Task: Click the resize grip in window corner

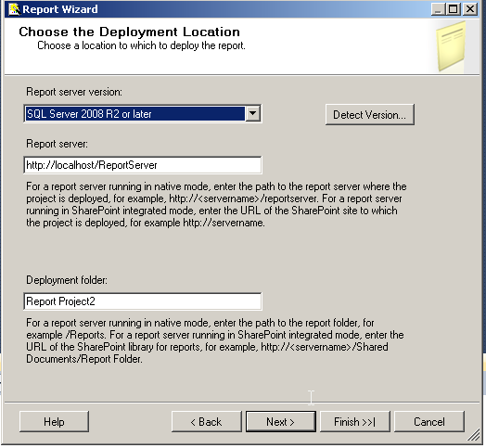Action: (474, 435)
